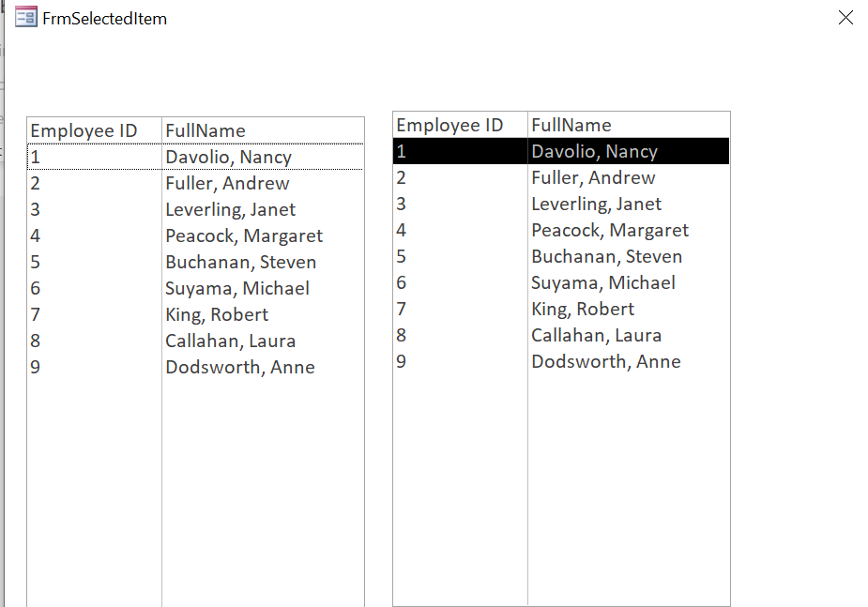Choose Leverling, Janet in right list box

tap(596, 205)
